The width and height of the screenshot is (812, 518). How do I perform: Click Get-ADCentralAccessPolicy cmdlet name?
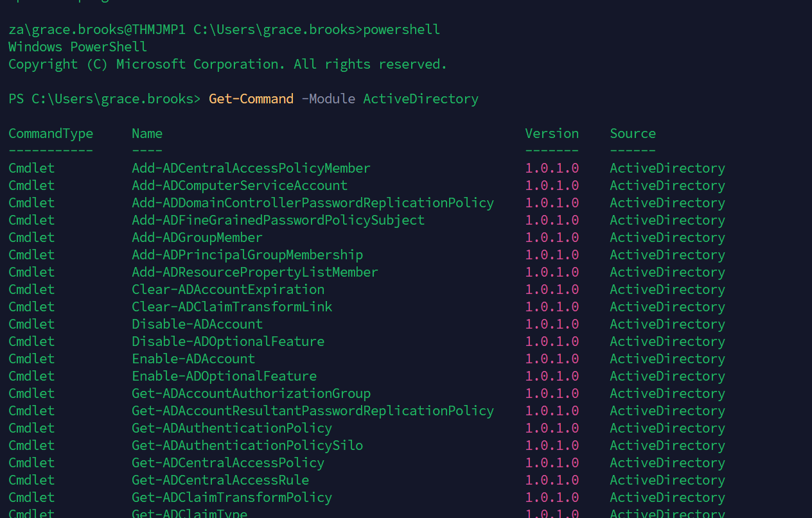pyautogui.click(x=228, y=463)
